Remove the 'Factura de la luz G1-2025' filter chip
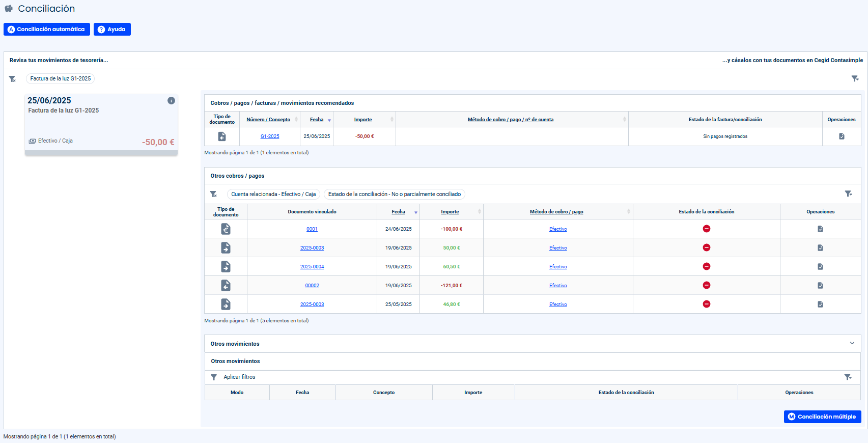This screenshot has height=443, width=868. [60, 78]
